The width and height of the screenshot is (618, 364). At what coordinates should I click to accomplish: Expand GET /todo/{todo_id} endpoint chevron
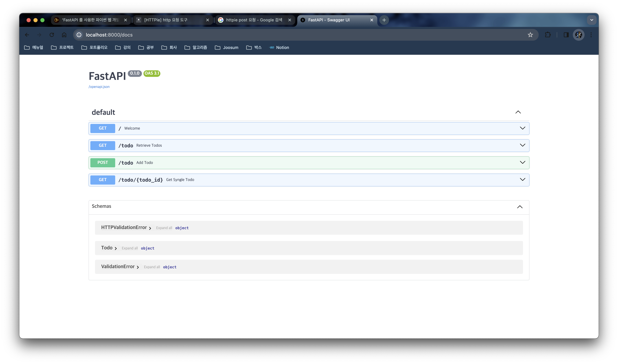pyautogui.click(x=522, y=180)
